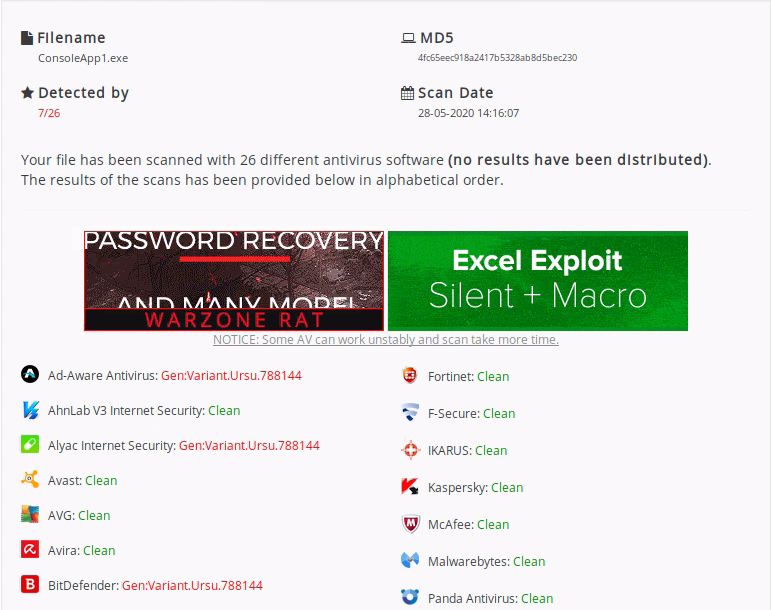Click the F-Secure logo icon
Screen dimensions: 772x610
pyautogui.click(x=410, y=412)
